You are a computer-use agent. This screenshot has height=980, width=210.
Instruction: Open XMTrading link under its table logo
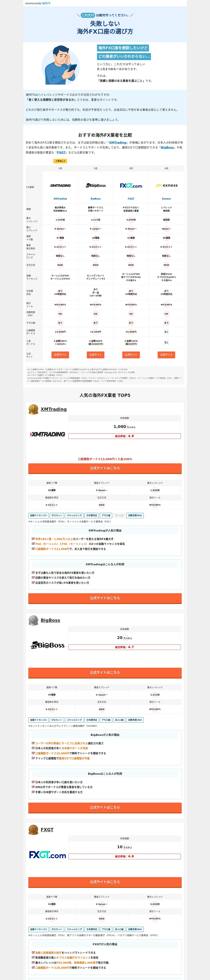60,199
